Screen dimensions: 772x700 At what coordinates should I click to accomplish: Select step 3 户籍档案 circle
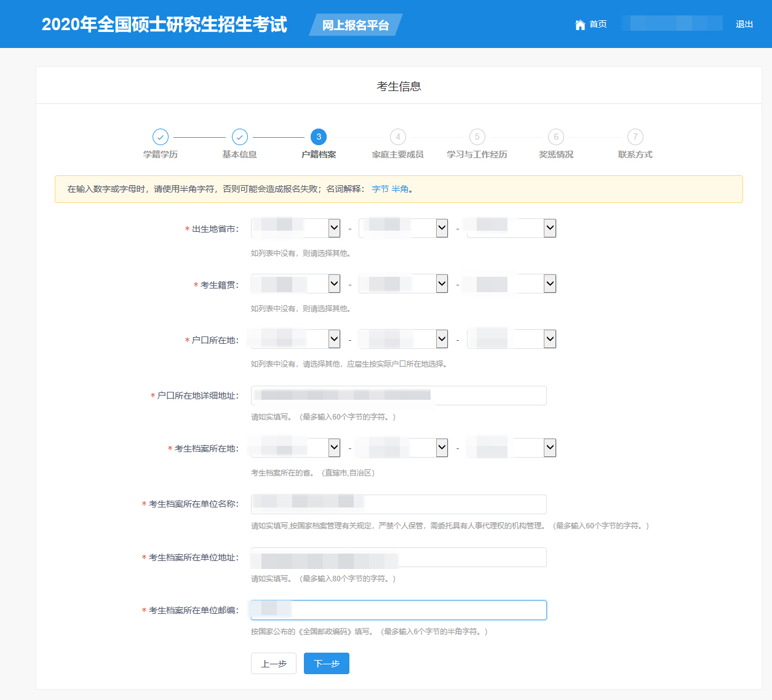coord(319,137)
